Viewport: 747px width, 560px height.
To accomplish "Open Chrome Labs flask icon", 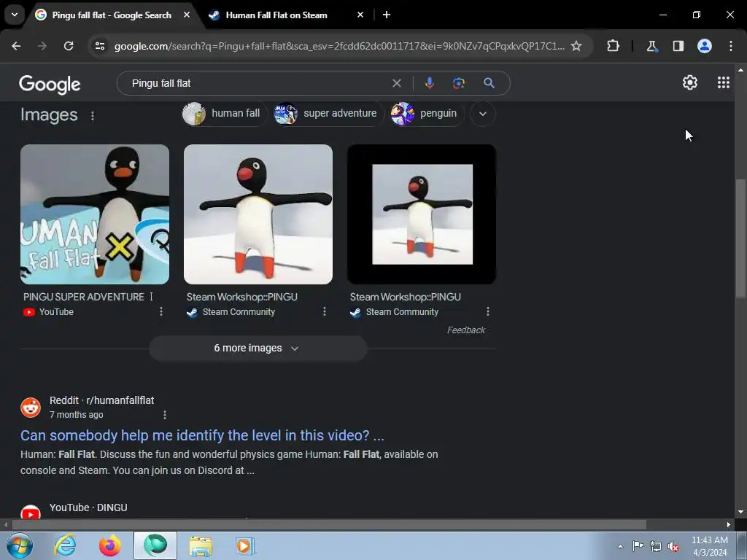I will pyautogui.click(x=651, y=46).
